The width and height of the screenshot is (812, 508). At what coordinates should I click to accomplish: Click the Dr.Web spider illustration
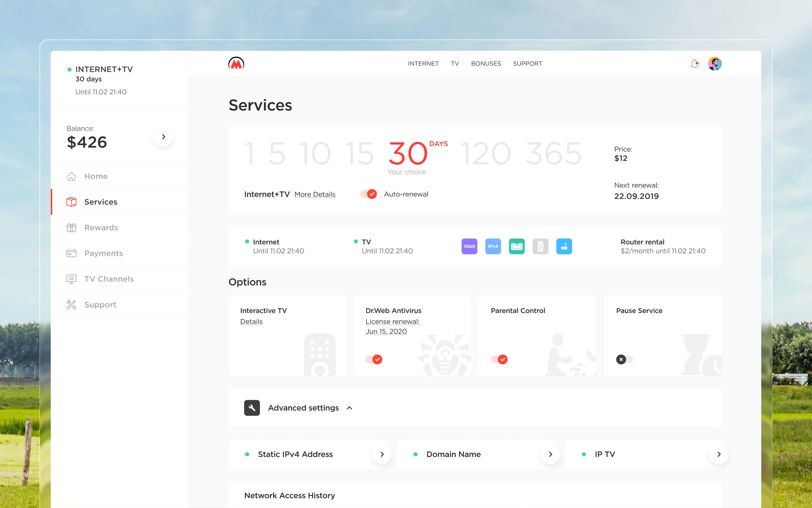coord(444,355)
